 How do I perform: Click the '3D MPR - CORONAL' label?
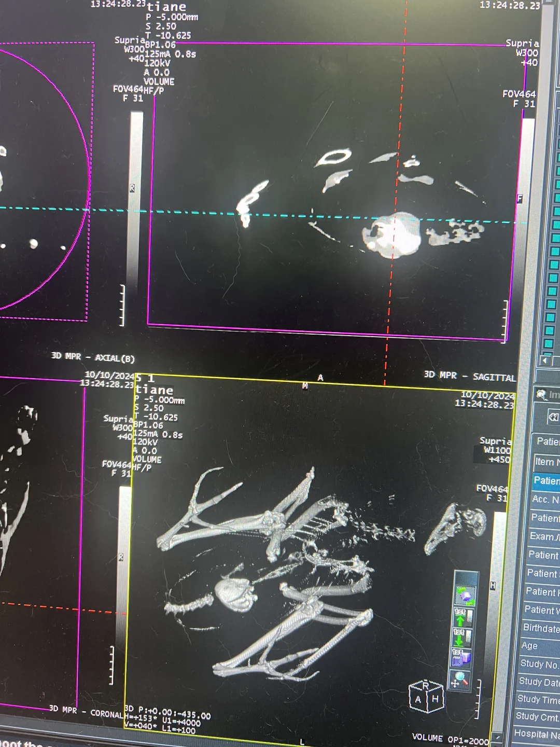click(86, 711)
